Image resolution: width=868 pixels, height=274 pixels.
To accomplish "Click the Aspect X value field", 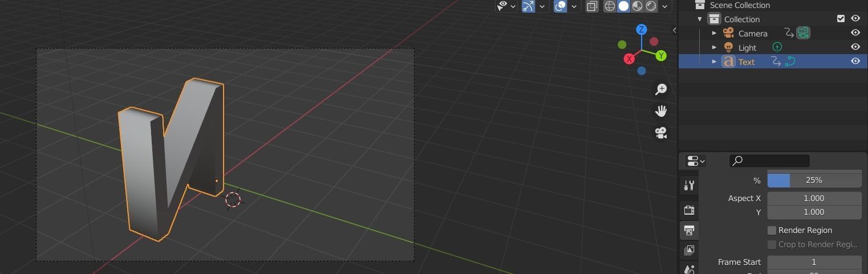I will click(814, 198).
